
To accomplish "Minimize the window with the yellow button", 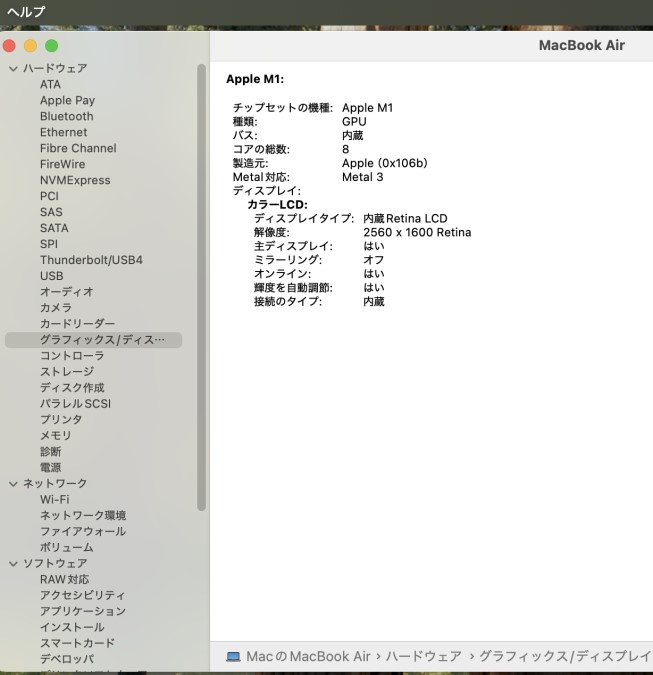I will [x=30, y=46].
